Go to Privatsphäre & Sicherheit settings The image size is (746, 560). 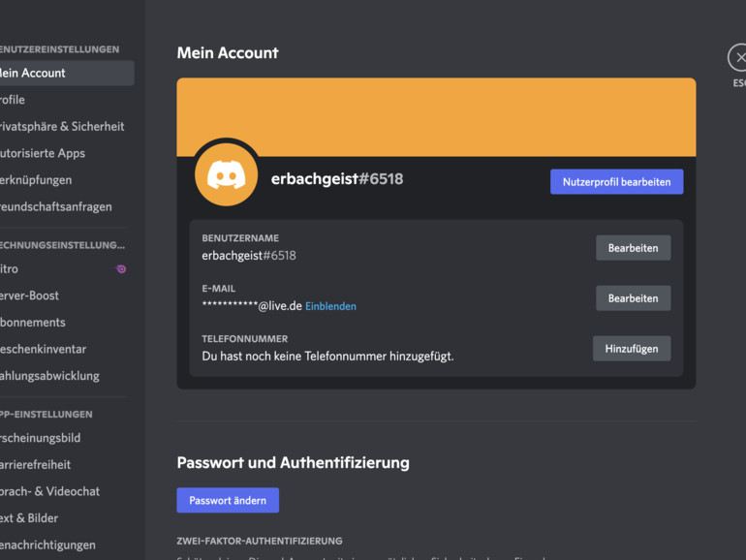(67, 126)
